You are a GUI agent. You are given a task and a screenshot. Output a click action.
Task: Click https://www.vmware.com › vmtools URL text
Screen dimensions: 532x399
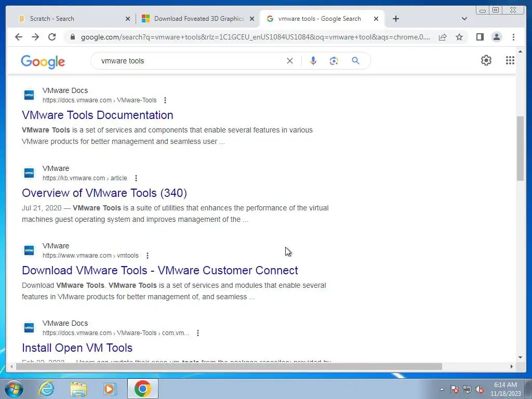click(x=90, y=256)
